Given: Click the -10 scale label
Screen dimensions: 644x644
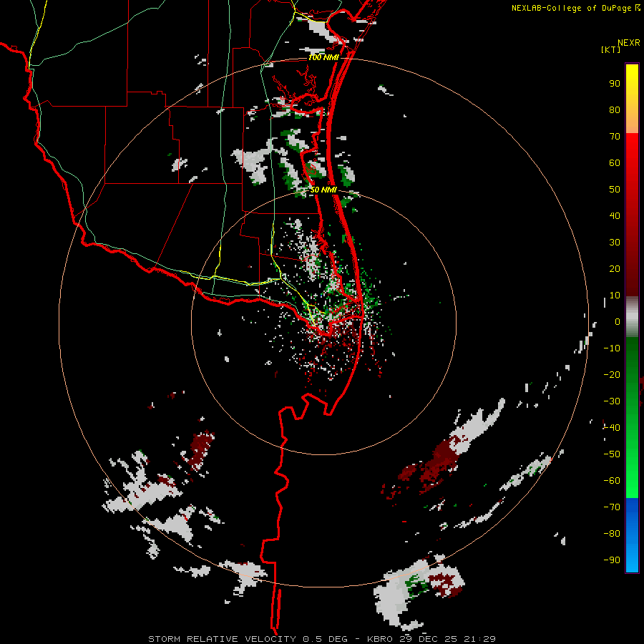Looking at the screenshot, I should (x=612, y=348).
